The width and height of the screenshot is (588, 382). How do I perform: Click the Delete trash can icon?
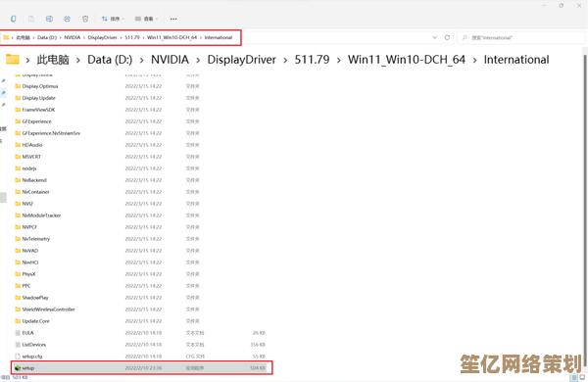click(x=85, y=19)
